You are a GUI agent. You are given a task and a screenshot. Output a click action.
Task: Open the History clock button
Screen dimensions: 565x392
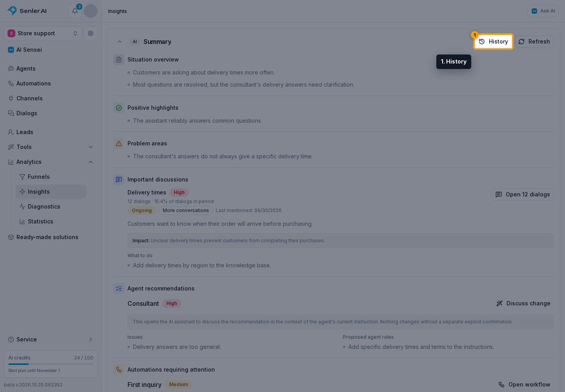(x=493, y=42)
